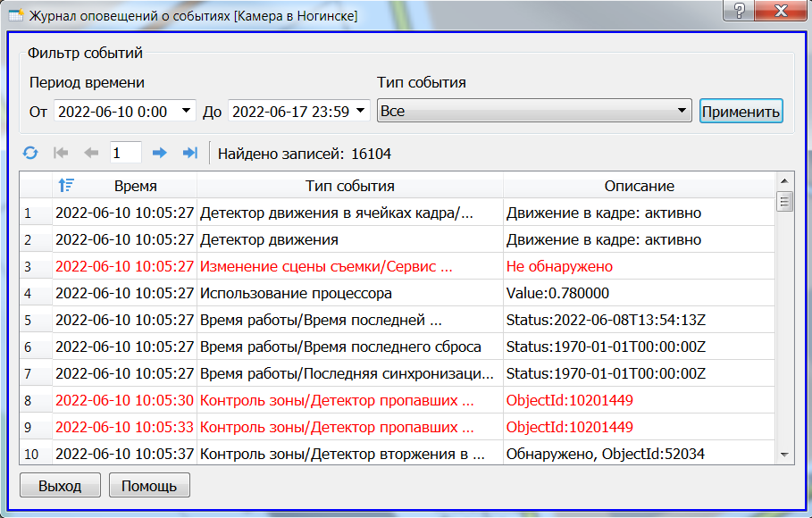The height and width of the screenshot is (518, 812).
Task: Open the Помощь button
Action: [x=148, y=485]
